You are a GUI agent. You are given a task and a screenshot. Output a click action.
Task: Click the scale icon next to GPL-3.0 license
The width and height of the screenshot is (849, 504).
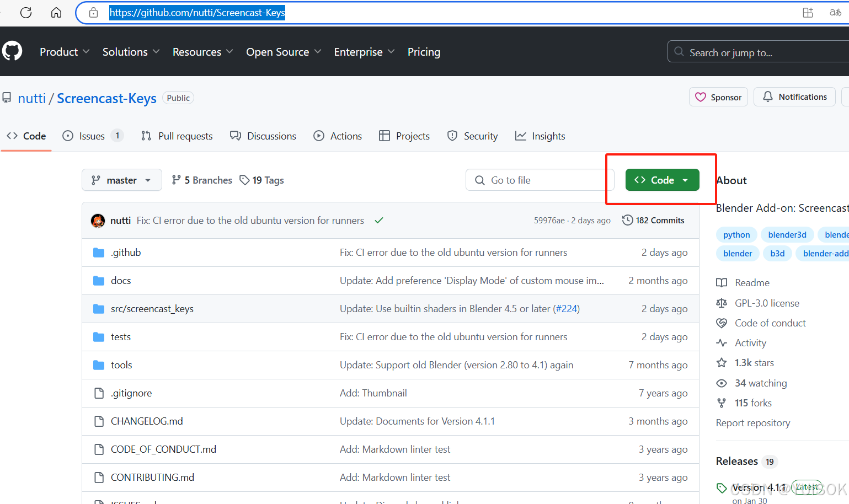pos(722,303)
